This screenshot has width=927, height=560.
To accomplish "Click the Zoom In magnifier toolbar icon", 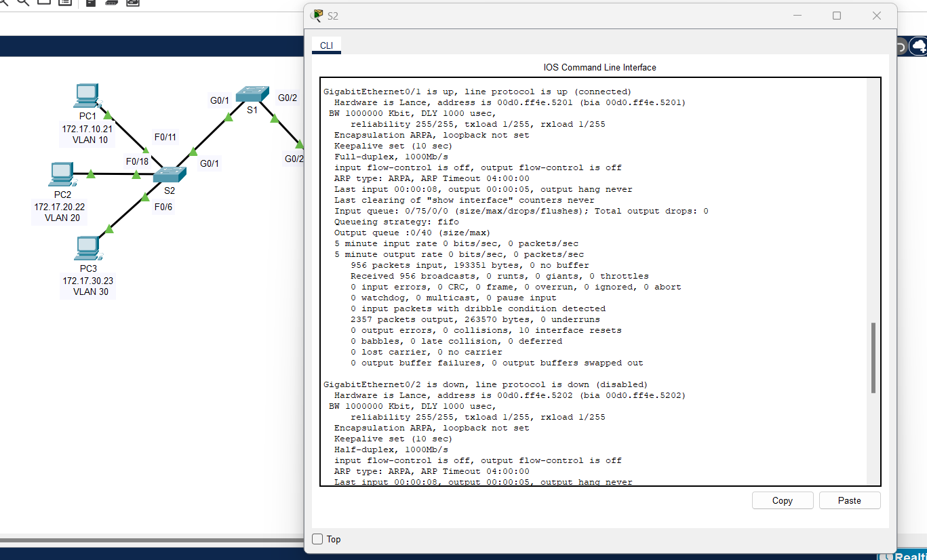I will coord(3,3).
